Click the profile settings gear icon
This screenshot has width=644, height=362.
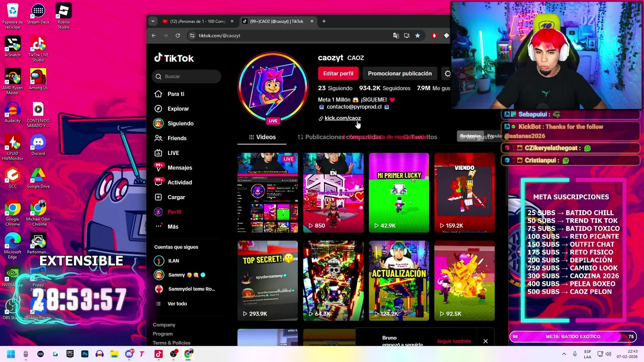447,73
